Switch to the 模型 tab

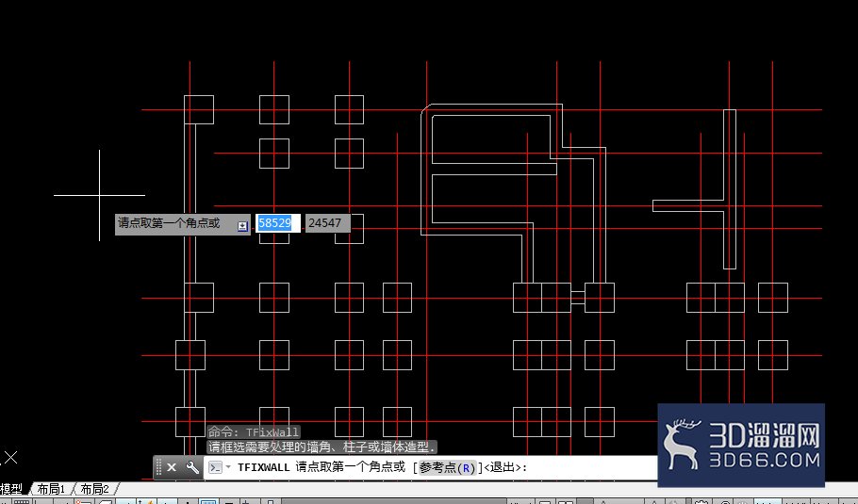coord(11,489)
